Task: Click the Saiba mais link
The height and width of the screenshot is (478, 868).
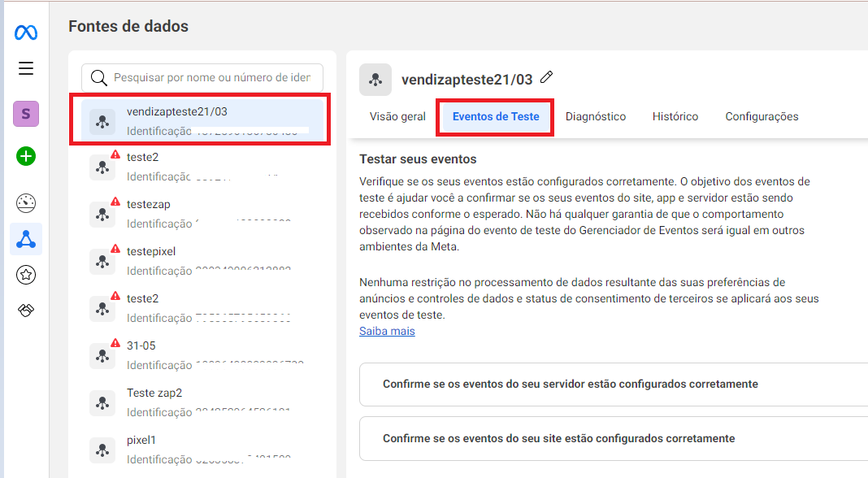Action: pyautogui.click(x=387, y=331)
